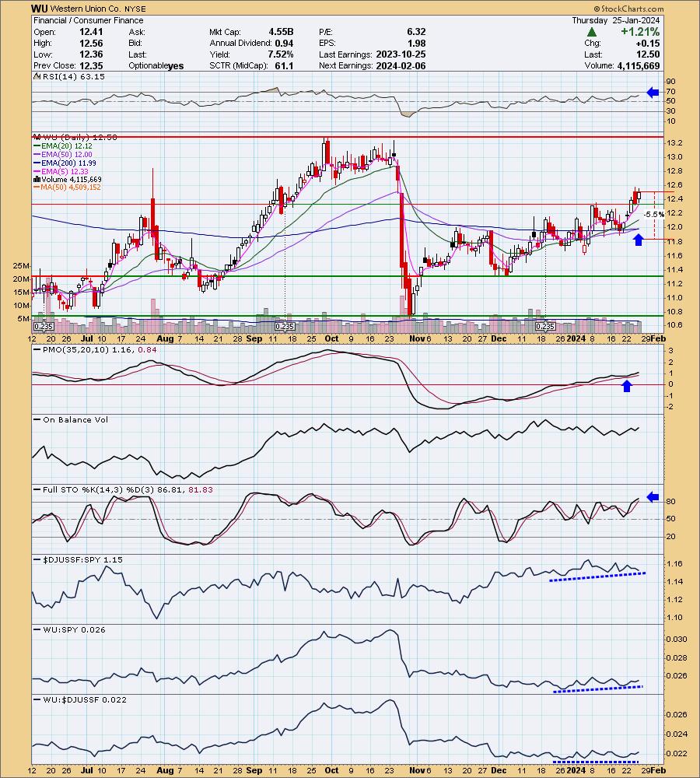Image resolution: width=700 pixels, height=778 pixels.
Task: Click the 0.235 dividend marker near June
Action: (44, 327)
